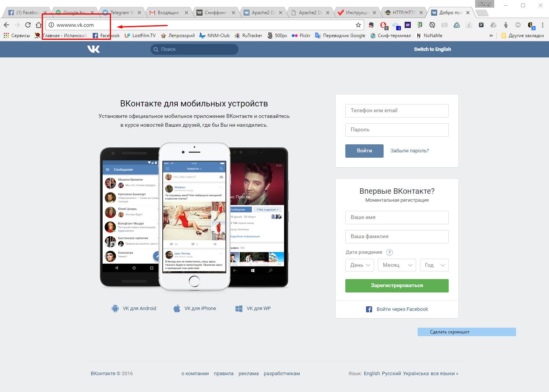The width and height of the screenshot is (549, 392).
Task: View site information icon in address bar
Action: pyautogui.click(x=51, y=25)
